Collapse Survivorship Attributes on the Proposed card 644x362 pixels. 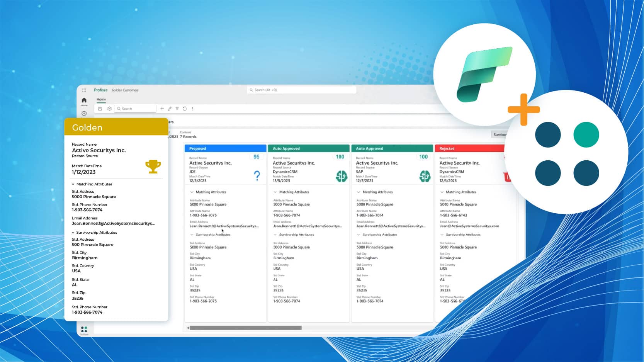point(191,235)
